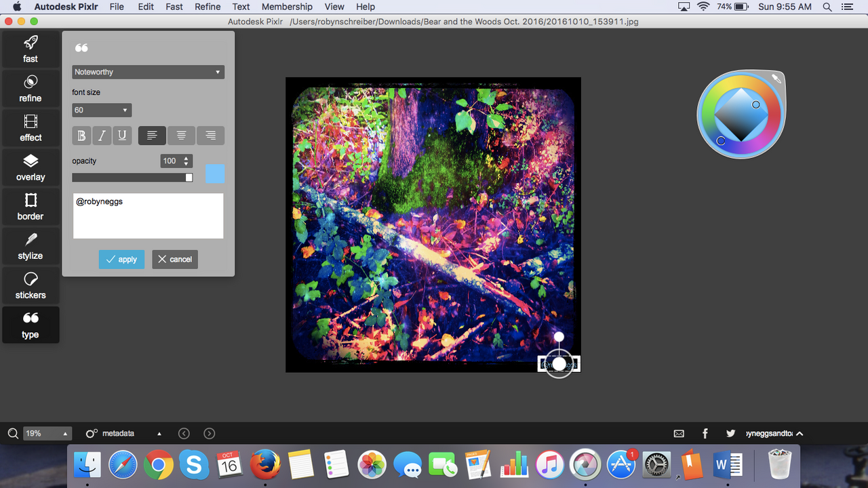The width and height of the screenshot is (868, 488).
Task: Click the @robyneggs text input box
Action: [x=149, y=216]
